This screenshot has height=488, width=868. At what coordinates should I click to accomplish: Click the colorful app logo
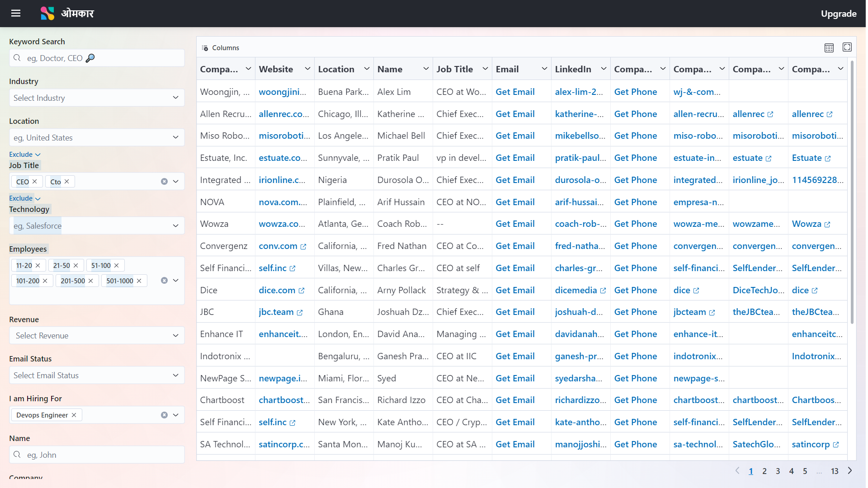point(47,14)
